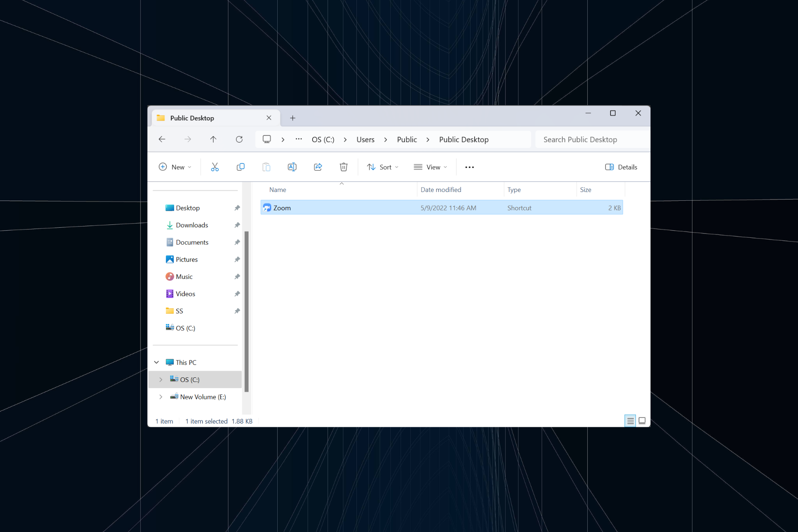Open Music folder in sidebar

pyautogui.click(x=184, y=276)
